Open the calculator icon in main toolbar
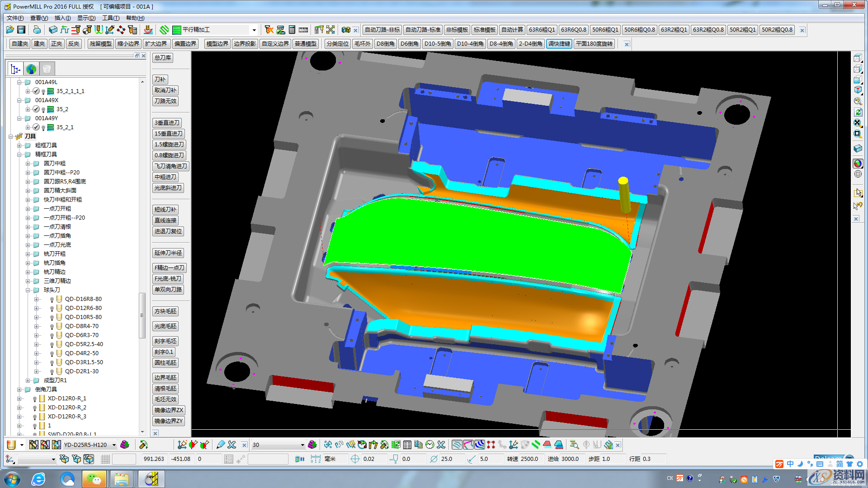 point(292,30)
